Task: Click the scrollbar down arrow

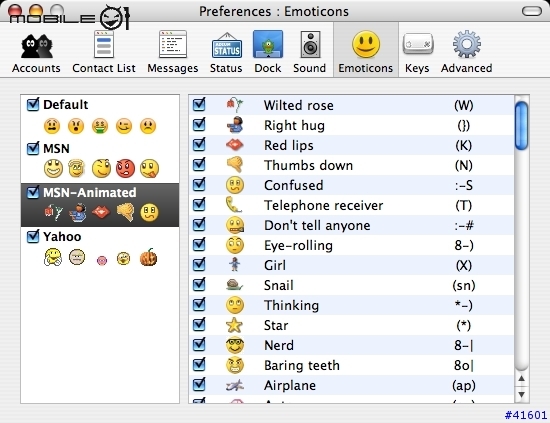Action: (x=522, y=394)
